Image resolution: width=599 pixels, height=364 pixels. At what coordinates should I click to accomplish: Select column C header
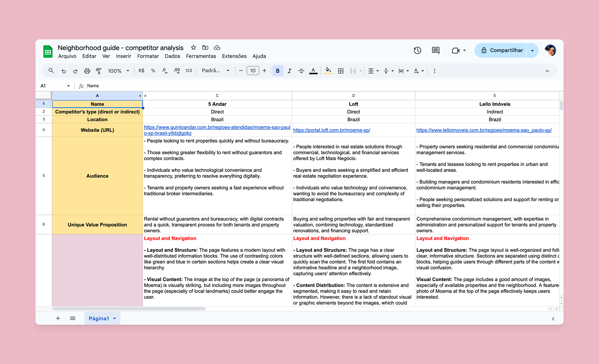point(217,96)
